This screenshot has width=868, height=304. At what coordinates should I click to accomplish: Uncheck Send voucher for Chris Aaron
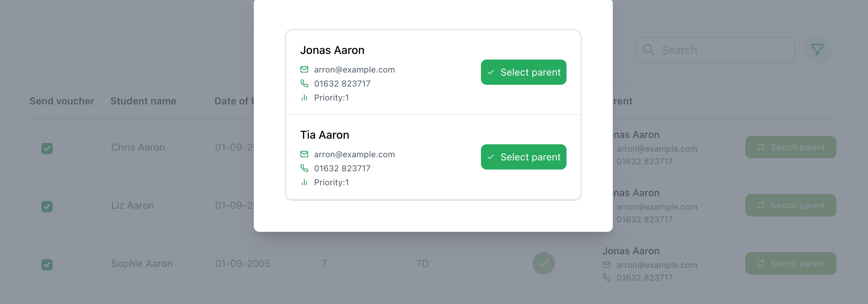coord(47,148)
